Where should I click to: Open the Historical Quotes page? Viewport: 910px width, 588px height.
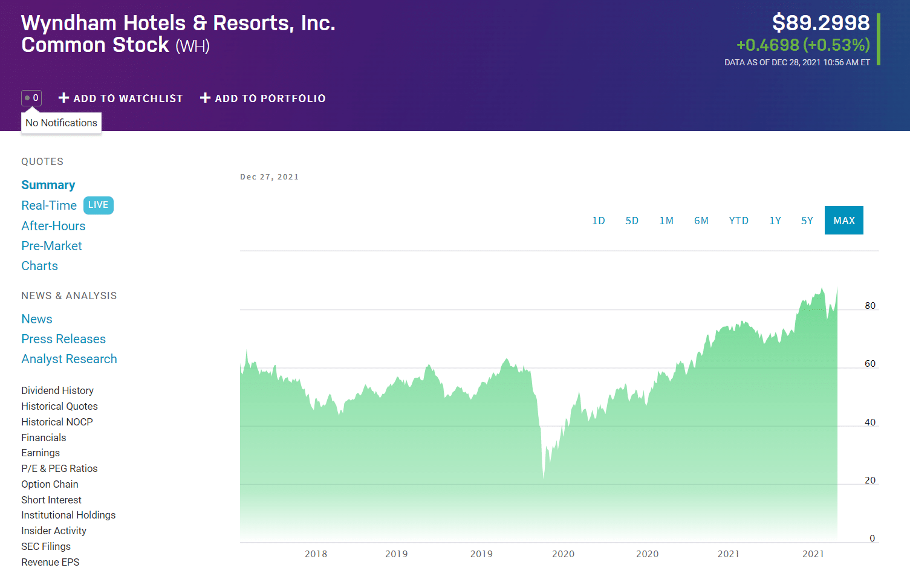click(x=59, y=406)
